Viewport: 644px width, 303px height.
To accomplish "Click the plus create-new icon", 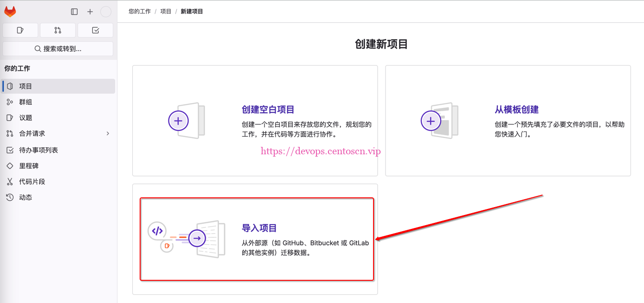I will [x=90, y=12].
